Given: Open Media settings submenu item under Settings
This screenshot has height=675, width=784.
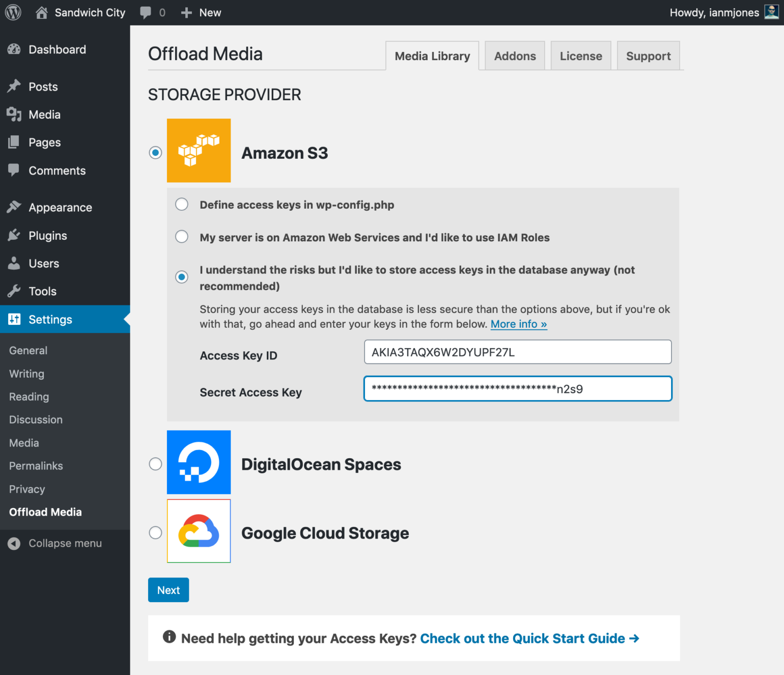Looking at the screenshot, I should [24, 443].
